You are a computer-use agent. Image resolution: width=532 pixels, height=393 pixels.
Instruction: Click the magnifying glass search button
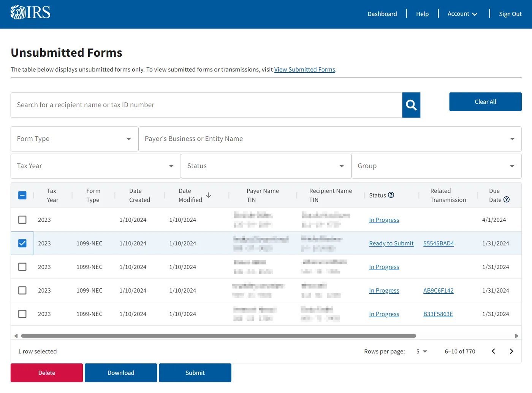[x=411, y=105]
